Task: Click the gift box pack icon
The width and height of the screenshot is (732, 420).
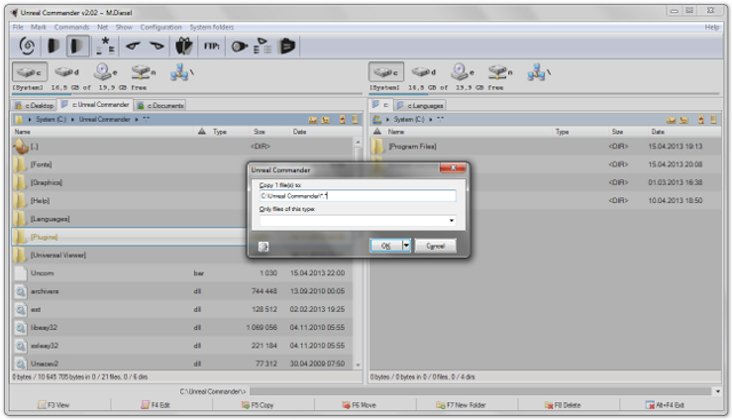Action: (x=184, y=47)
